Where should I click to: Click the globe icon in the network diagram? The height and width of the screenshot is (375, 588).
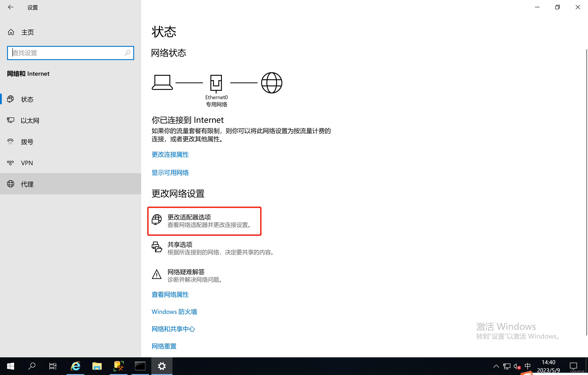[x=272, y=83]
